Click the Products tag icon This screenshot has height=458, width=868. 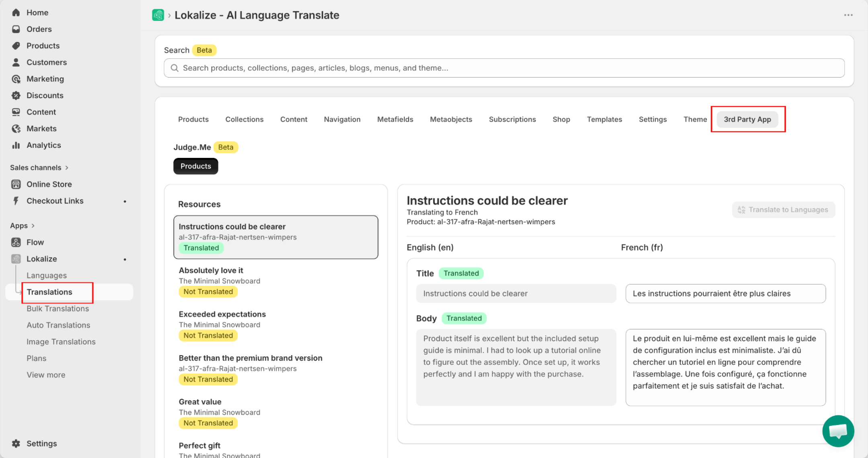[x=16, y=46]
